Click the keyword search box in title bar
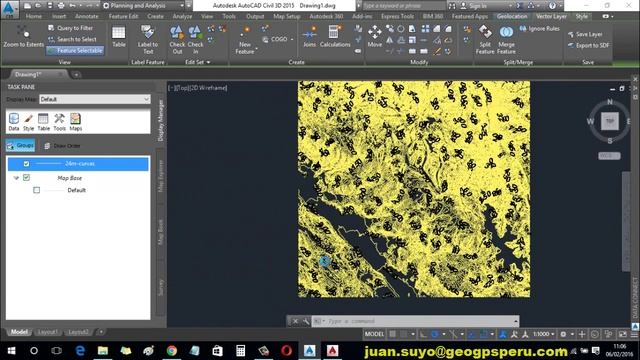640x360 pixels. [x=404, y=6]
